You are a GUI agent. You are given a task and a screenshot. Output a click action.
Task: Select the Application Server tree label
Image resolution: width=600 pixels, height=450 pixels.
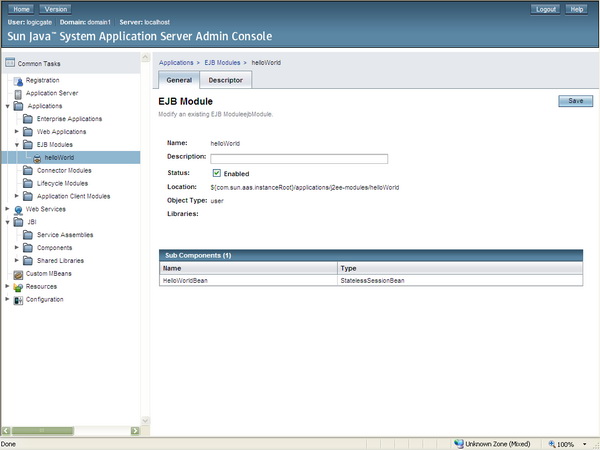tap(52, 93)
